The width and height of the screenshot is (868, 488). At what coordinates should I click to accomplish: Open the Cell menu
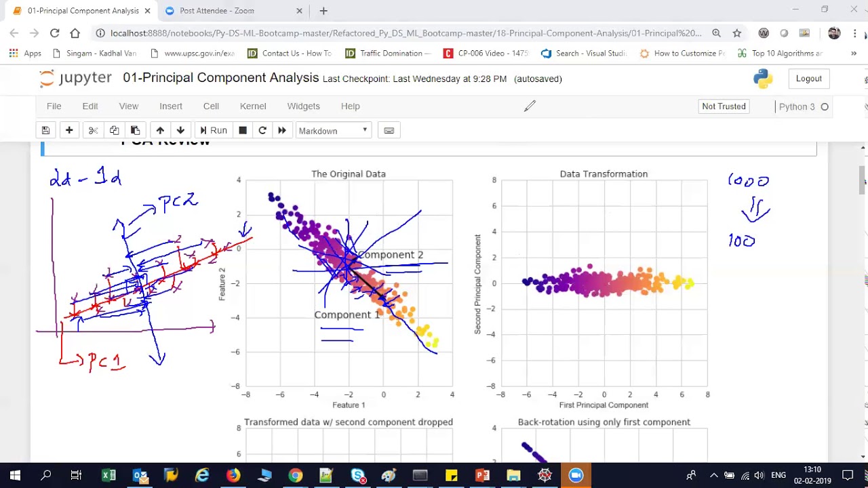click(x=211, y=106)
